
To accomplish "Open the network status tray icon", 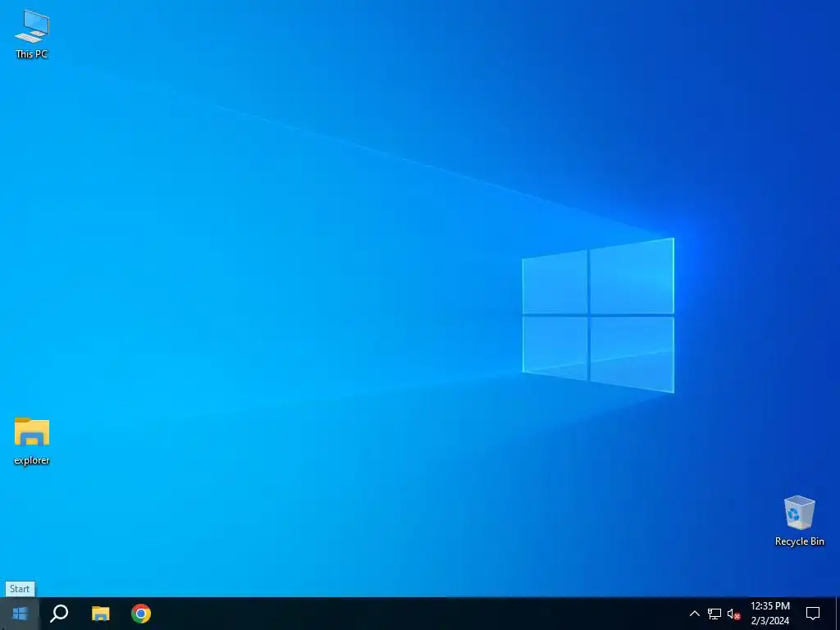I will pyautogui.click(x=714, y=614).
